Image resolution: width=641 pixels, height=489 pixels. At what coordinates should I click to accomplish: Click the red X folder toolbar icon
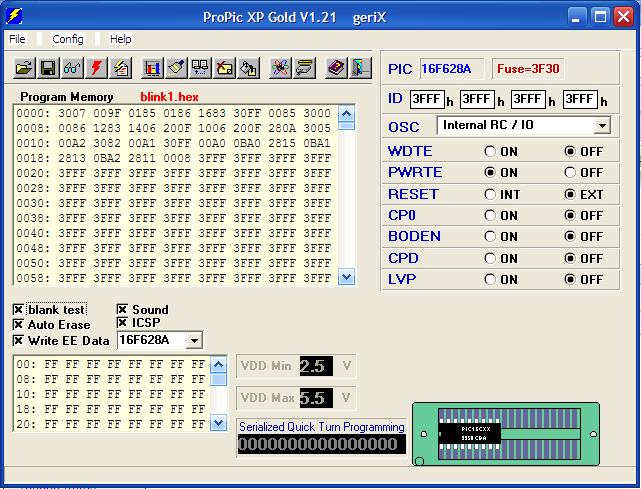point(224,68)
